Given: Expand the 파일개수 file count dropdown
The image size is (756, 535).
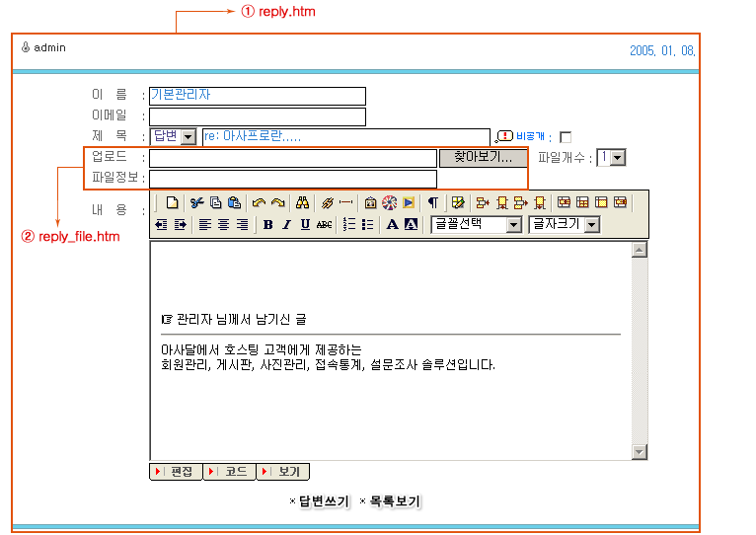Looking at the screenshot, I should click(612, 158).
